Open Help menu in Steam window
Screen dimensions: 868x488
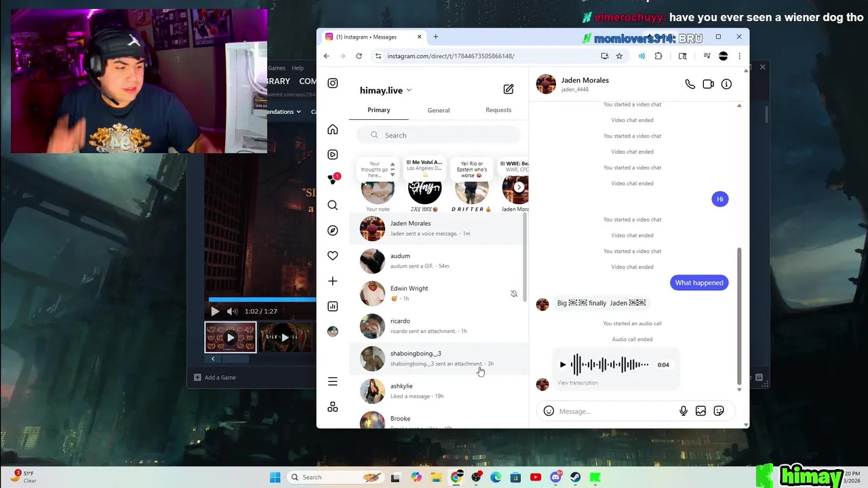click(x=298, y=68)
